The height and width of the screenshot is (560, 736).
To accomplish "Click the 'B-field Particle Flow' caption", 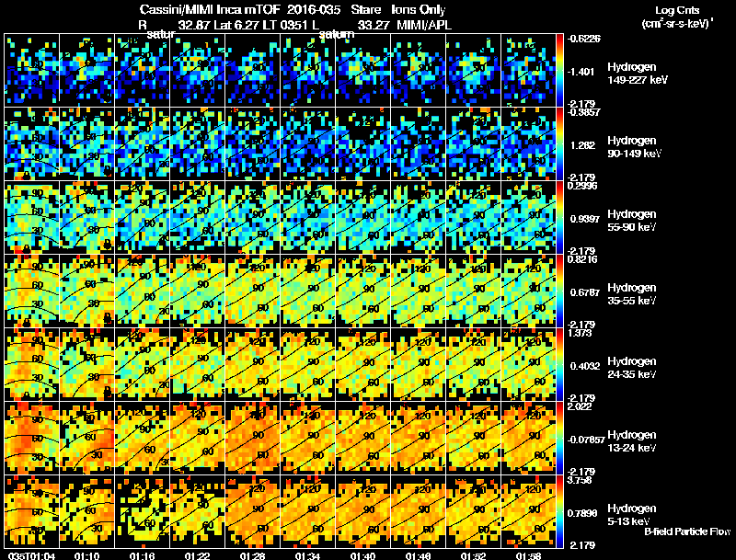I will 687,531.
